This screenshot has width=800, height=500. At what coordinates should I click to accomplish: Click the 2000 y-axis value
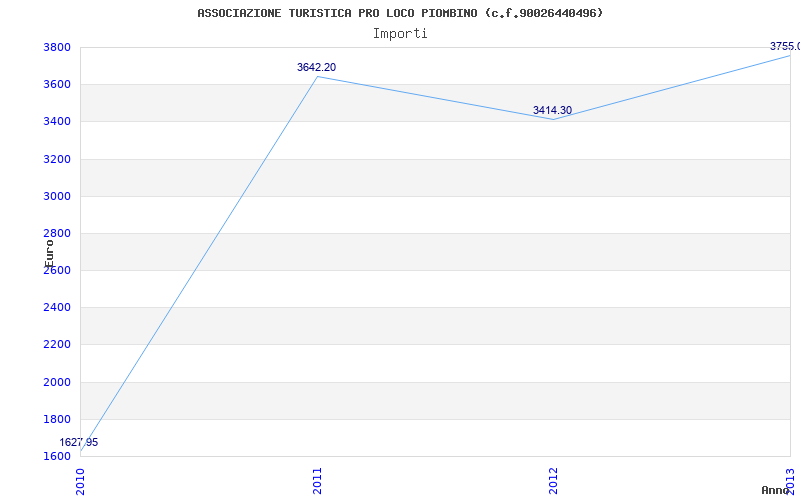(55, 382)
